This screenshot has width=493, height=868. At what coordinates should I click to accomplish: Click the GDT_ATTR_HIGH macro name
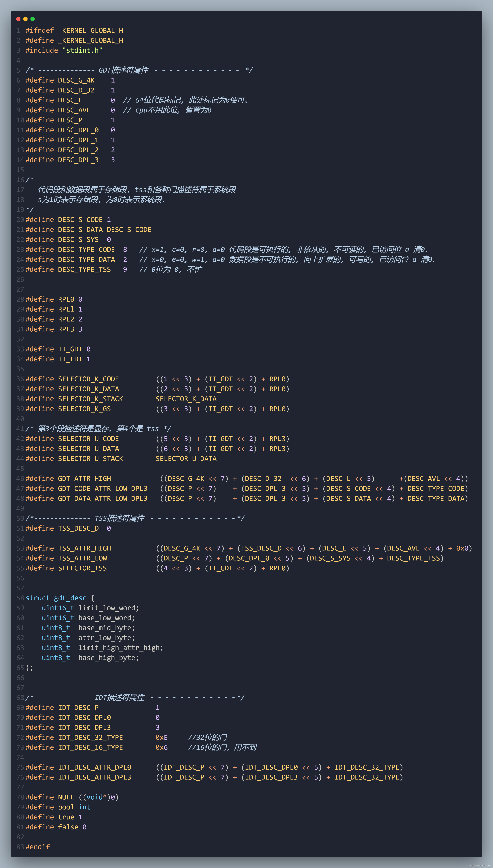pos(84,478)
